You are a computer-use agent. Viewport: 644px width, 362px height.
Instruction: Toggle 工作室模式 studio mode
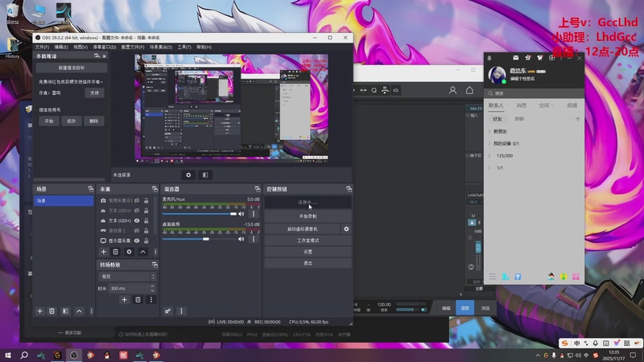[x=308, y=241]
